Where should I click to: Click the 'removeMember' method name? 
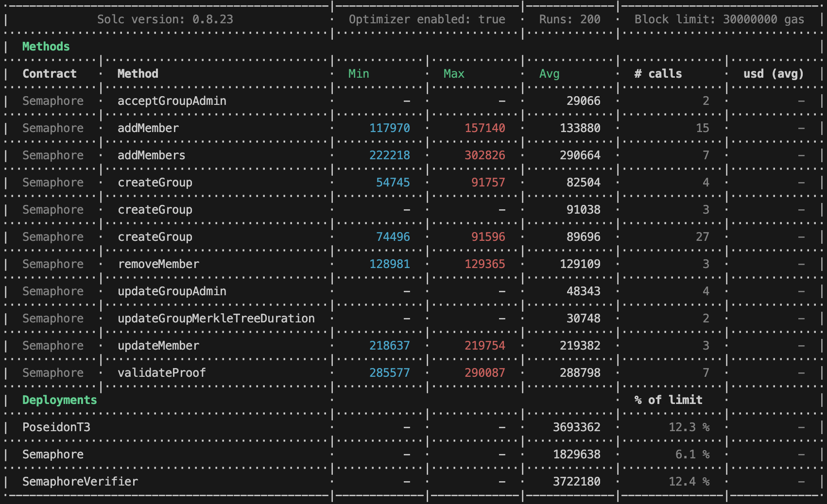pos(158,264)
